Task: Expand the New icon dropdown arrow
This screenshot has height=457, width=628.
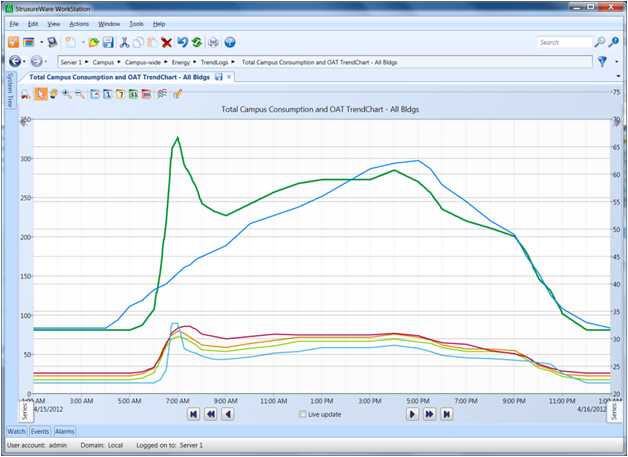Action: (x=83, y=42)
